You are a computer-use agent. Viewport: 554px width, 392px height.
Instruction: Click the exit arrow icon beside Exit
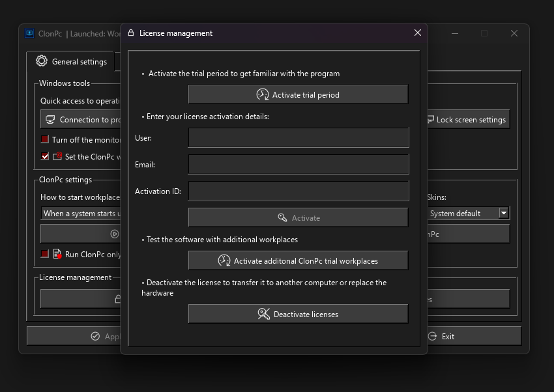click(x=433, y=336)
